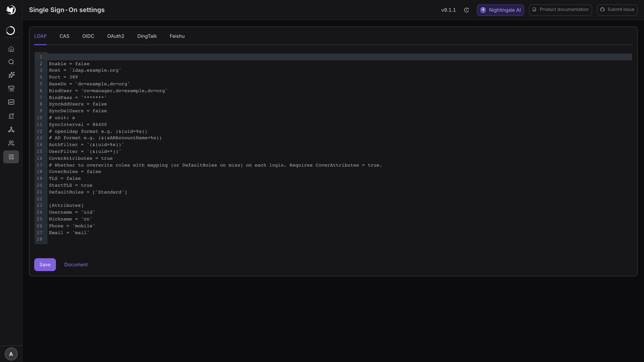Switch to the OAuth2 tab
Screen dimensions: 644x362
click(x=116, y=36)
